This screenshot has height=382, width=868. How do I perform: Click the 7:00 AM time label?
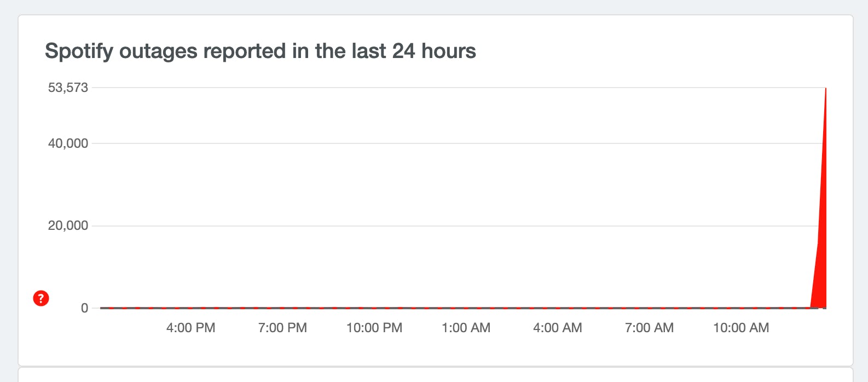coord(649,328)
